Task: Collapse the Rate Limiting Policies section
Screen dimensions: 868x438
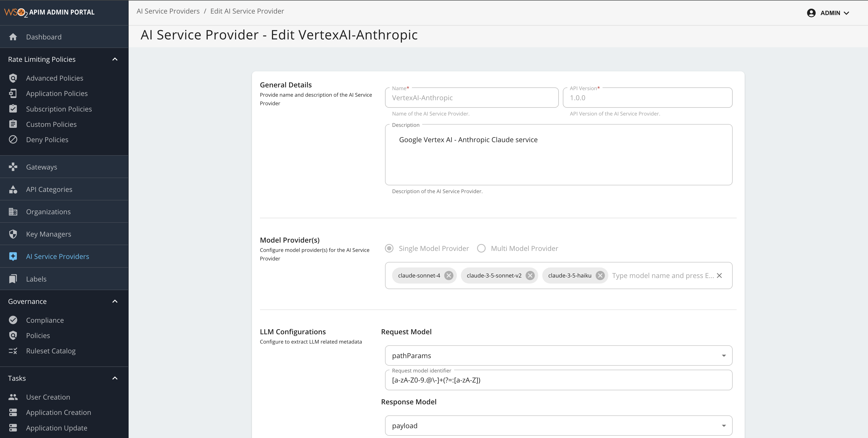Action: [x=115, y=59]
